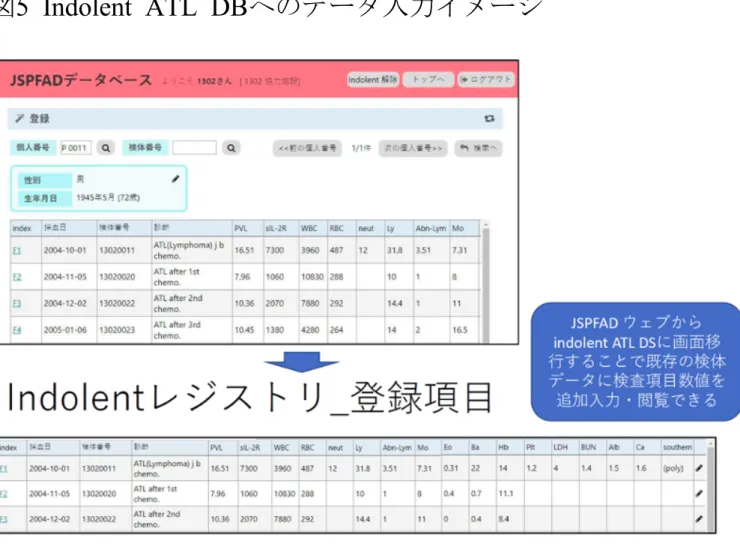The width and height of the screenshot is (740, 544).
Task: Click the refresh icon in 登録 header
Action: pyautogui.click(x=489, y=118)
